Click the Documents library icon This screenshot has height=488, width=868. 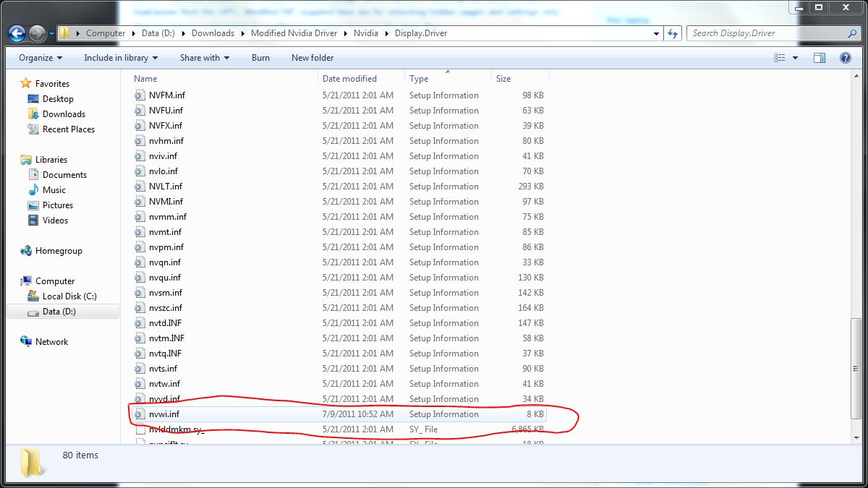[33, 175]
